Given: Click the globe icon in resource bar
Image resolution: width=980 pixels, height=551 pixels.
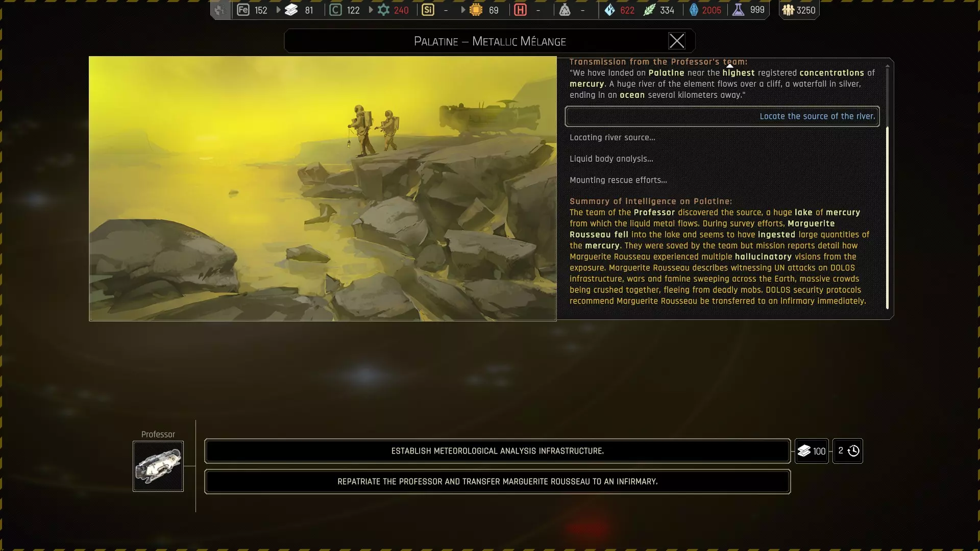Looking at the screenshot, I should tap(220, 10).
